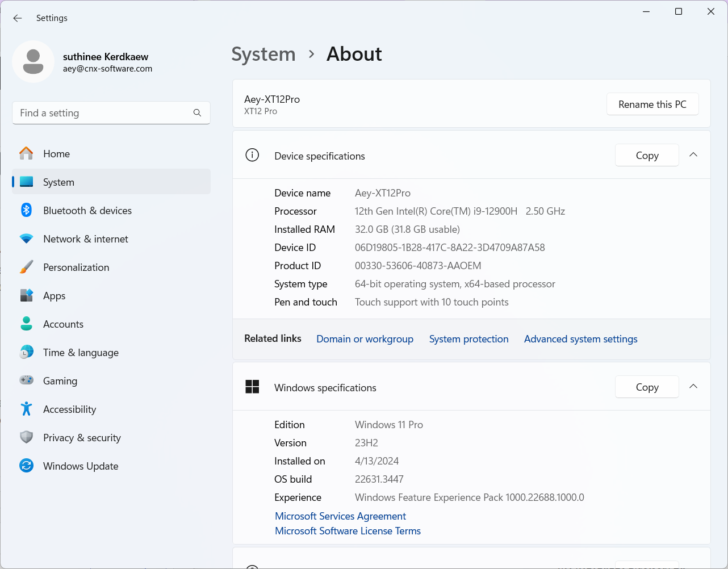The image size is (728, 569).
Task: Click the Pen and touch value text
Action: click(432, 302)
